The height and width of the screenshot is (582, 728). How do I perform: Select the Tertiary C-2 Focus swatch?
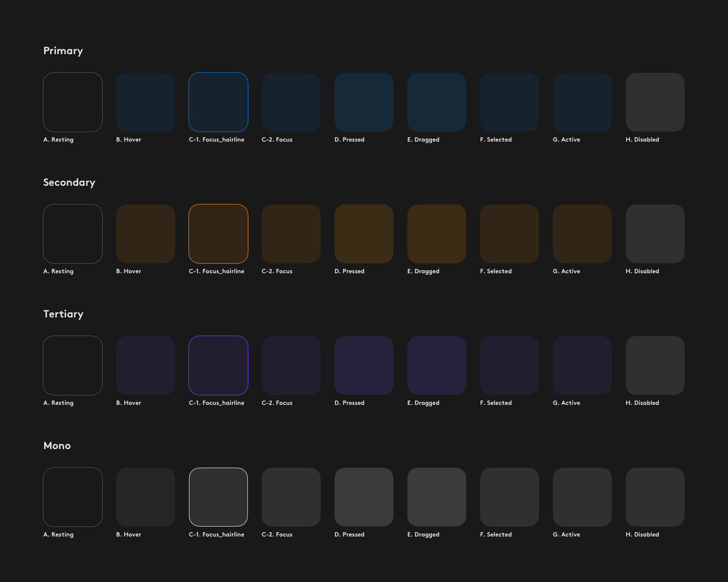291,365
